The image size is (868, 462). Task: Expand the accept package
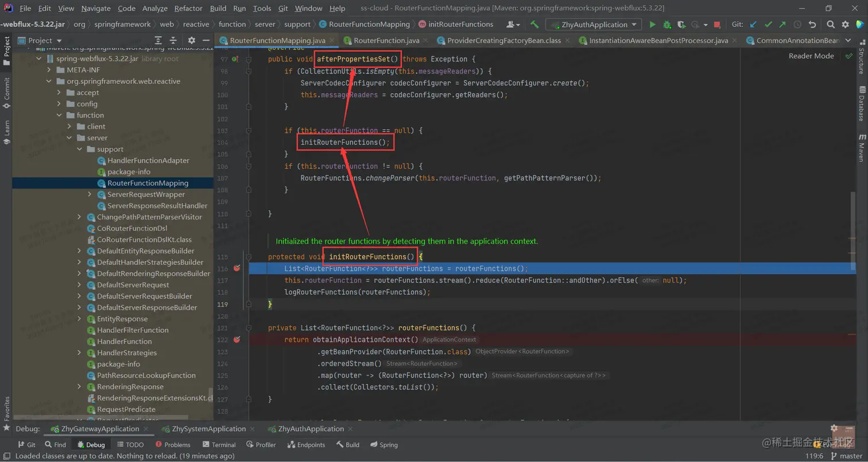(x=59, y=93)
